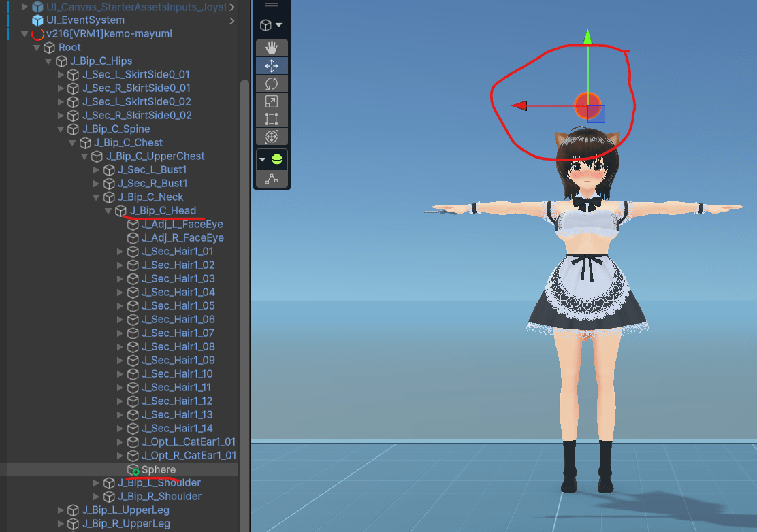
Task: Click the scene orientation cube icon
Action: pyautogui.click(x=265, y=24)
